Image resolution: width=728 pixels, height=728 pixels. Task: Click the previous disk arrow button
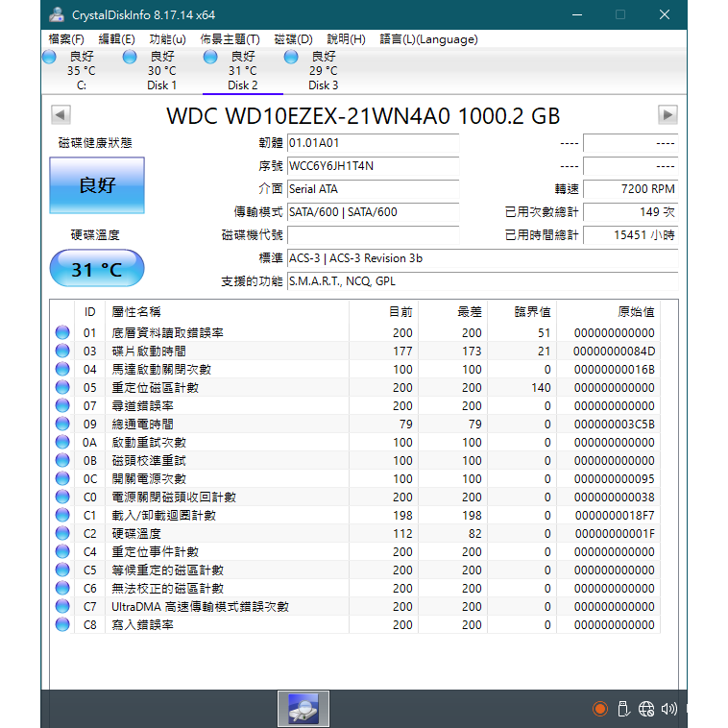coord(61,114)
